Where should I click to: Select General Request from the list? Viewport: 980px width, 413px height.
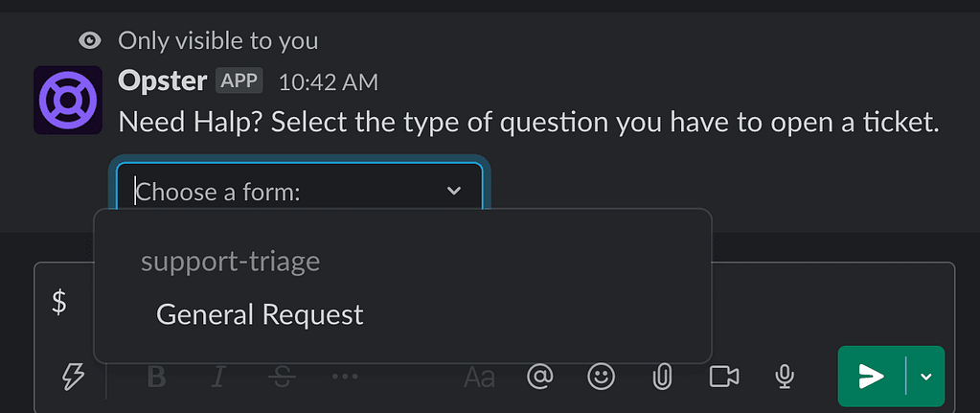[x=403, y=314]
